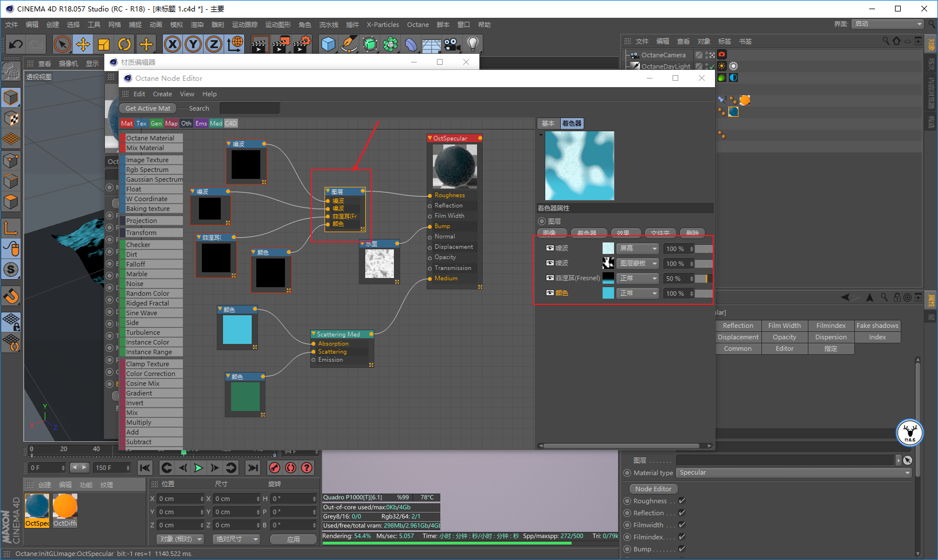This screenshot has width=938, height=560.
Task: Toggle the Z axis lock
Action: click(214, 44)
